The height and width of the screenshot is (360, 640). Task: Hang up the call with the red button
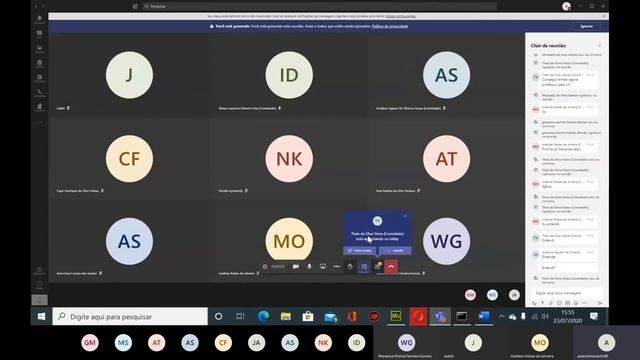[391, 267]
